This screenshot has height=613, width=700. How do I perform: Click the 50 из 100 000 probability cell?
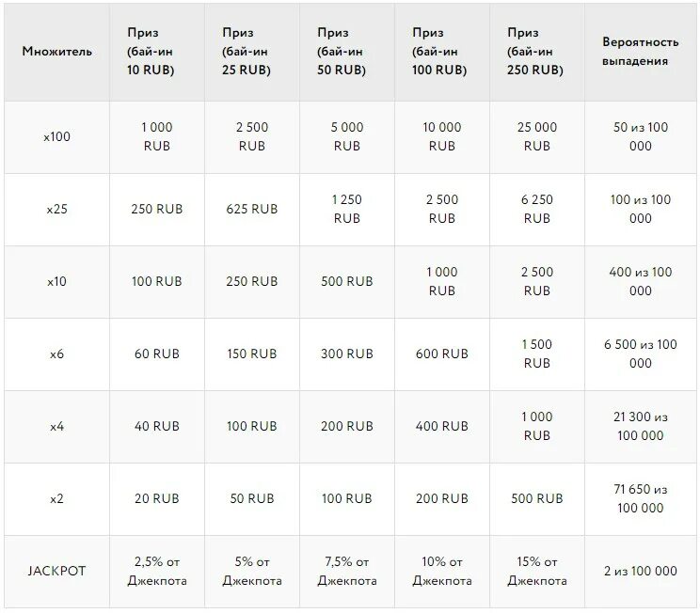pos(641,136)
